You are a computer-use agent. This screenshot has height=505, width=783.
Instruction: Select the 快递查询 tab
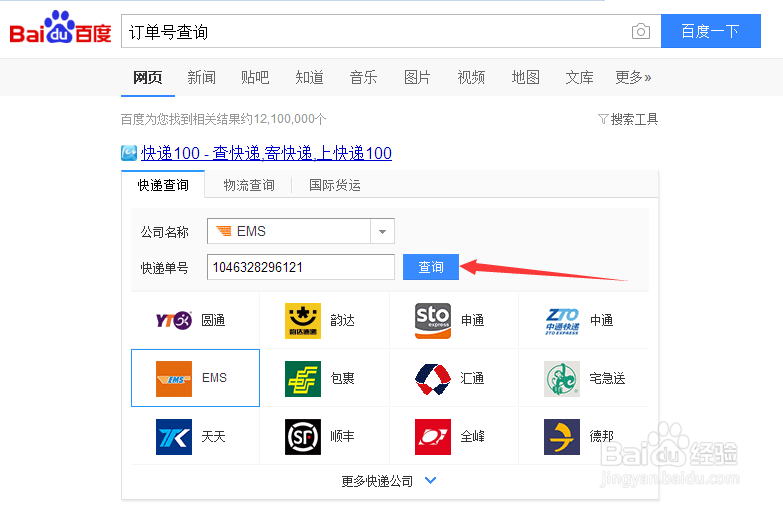click(163, 185)
